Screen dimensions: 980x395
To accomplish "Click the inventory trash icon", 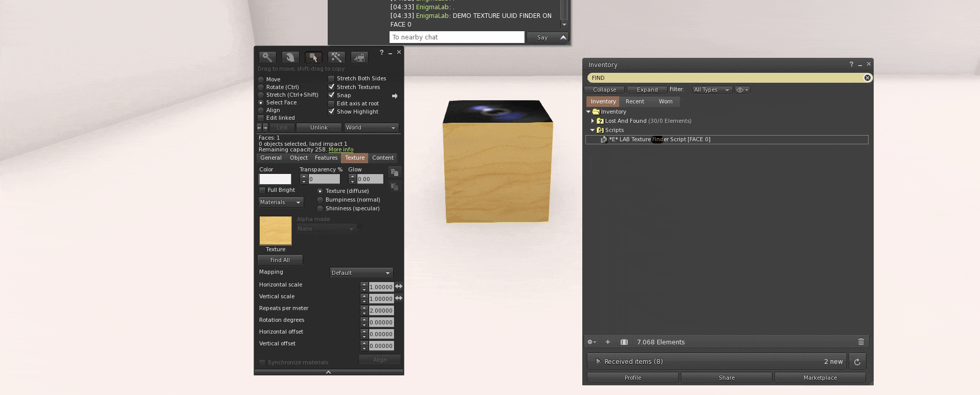I will (861, 342).
